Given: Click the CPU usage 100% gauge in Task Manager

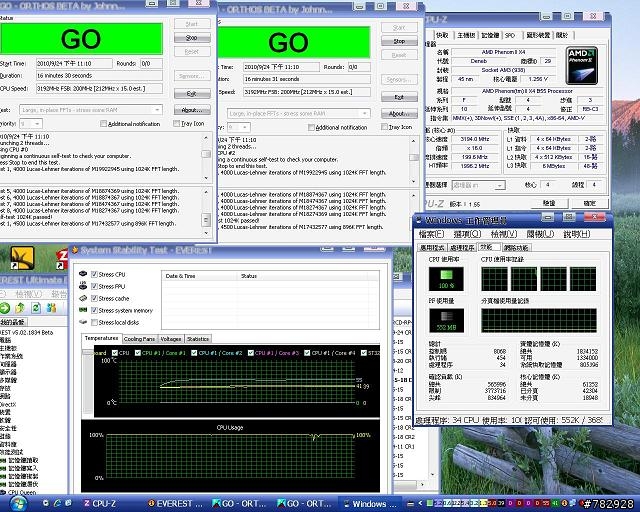Looking at the screenshot, I should pyautogui.click(x=446, y=279).
